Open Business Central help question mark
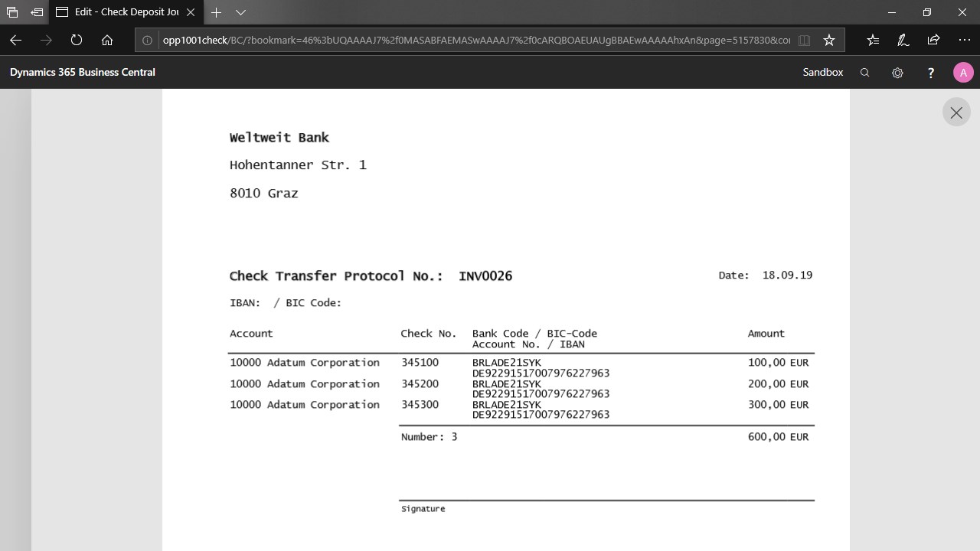Viewport: 980px width, 551px height. coord(931,73)
